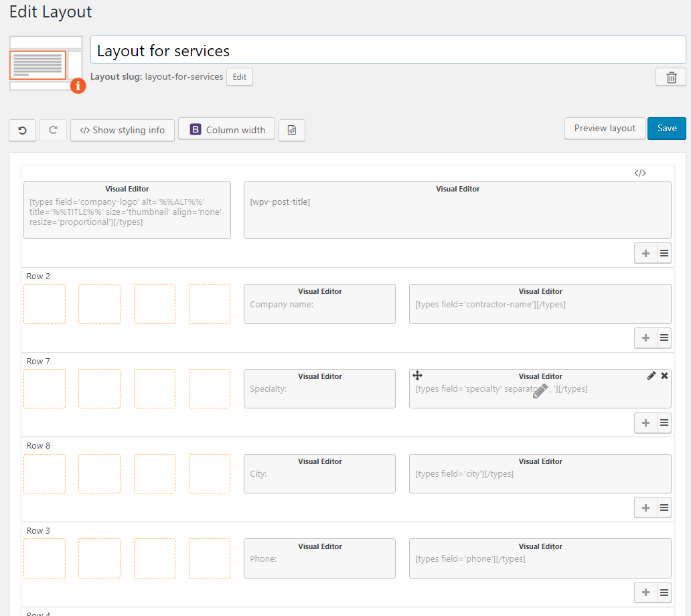This screenshot has width=691, height=616.
Task: Edit specialty field cell with pencil icon
Action: pyautogui.click(x=651, y=376)
